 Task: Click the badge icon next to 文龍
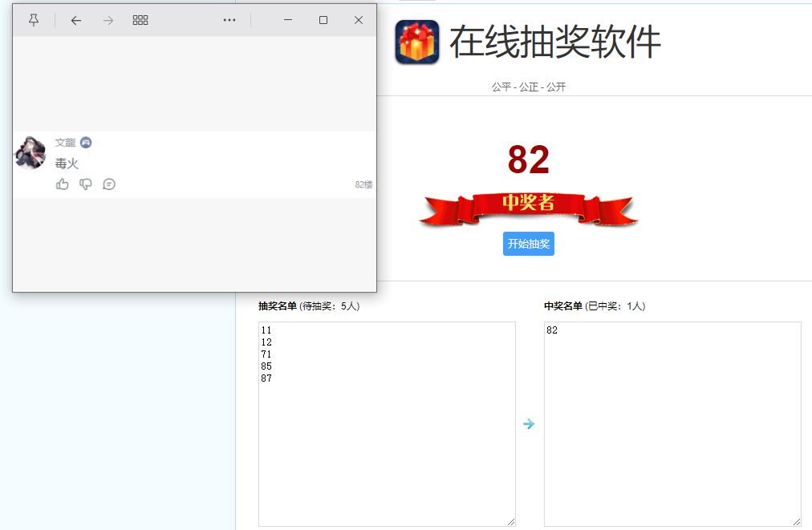86,143
